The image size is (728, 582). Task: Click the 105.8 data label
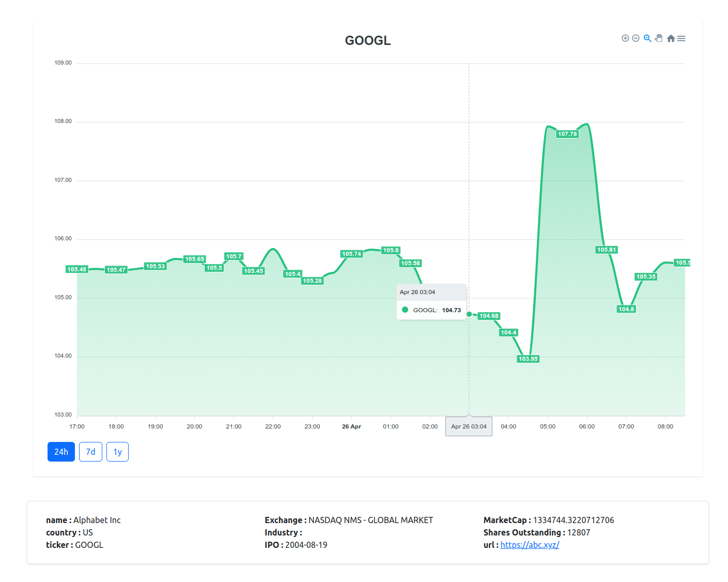tap(391, 250)
